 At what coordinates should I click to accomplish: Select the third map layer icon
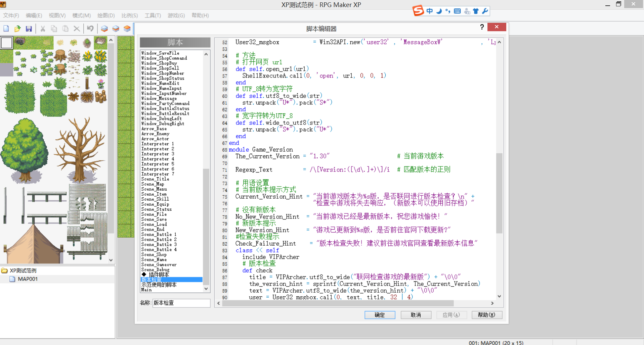[127, 29]
